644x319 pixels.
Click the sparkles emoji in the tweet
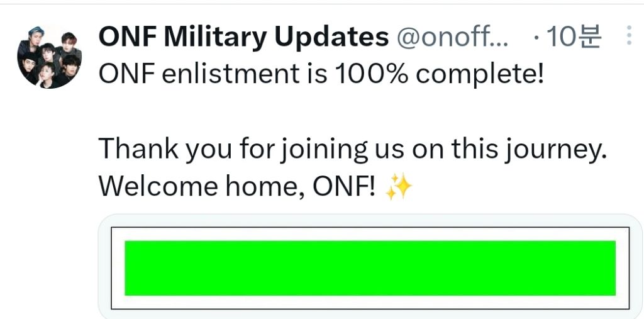point(399,186)
